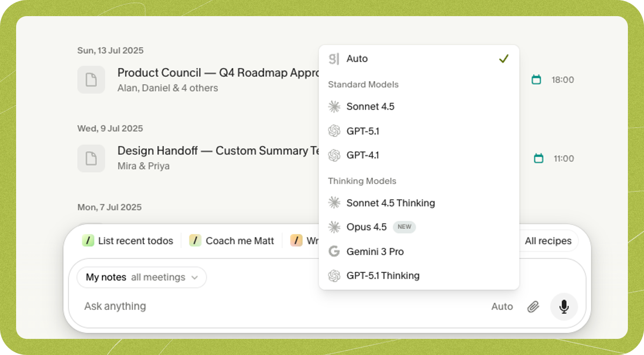Open the My notes all meetings dropdown

click(x=142, y=277)
